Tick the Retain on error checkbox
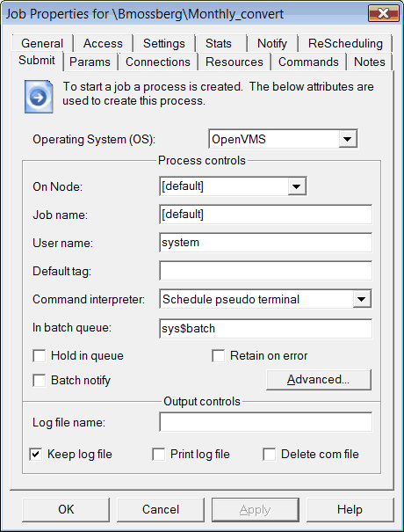Viewport: 404px width, 532px height. (219, 356)
